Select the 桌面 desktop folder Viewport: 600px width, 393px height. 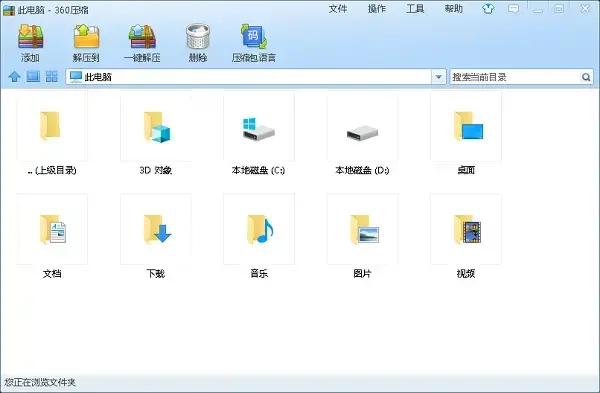point(466,133)
